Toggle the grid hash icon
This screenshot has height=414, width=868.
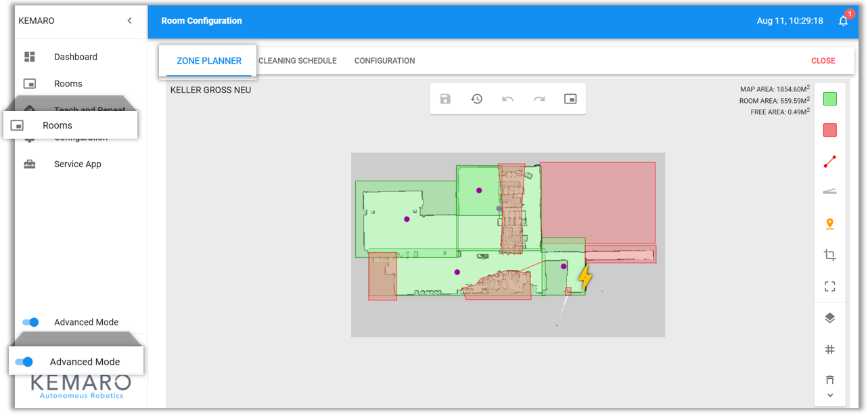tap(830, 349)
